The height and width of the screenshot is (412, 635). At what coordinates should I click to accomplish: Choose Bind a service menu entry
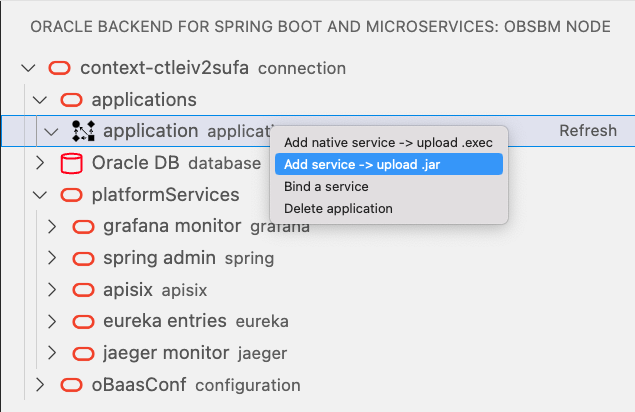point(326,187)
